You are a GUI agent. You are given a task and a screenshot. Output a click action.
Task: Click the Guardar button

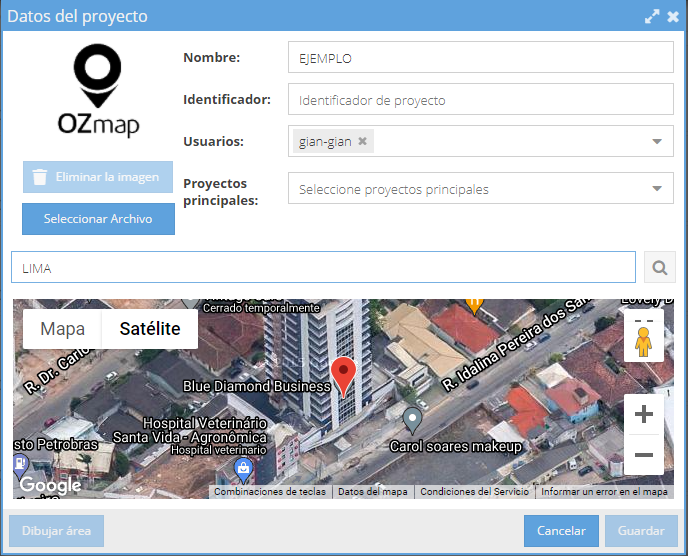click(x=641, y=531)
